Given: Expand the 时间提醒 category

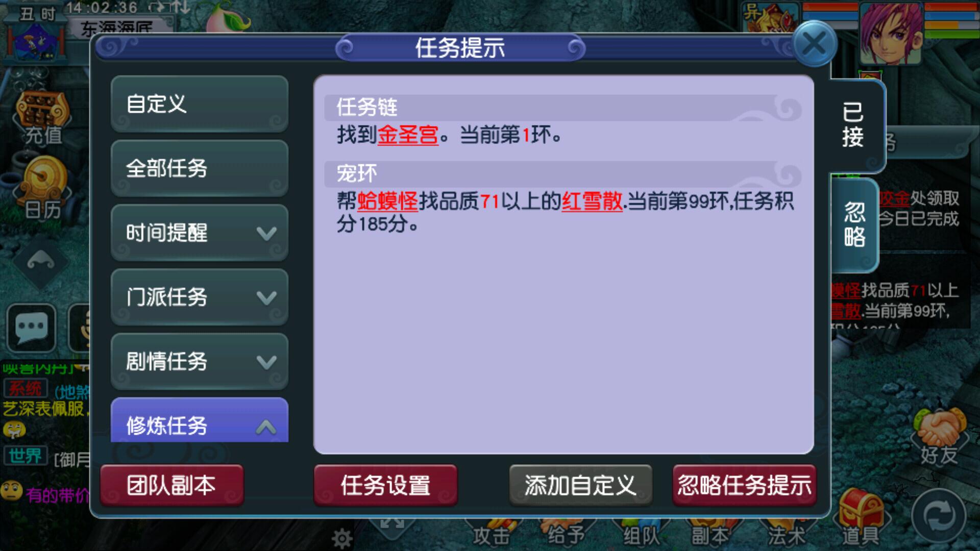Looking at the screenshot, I should click(200, 233).
